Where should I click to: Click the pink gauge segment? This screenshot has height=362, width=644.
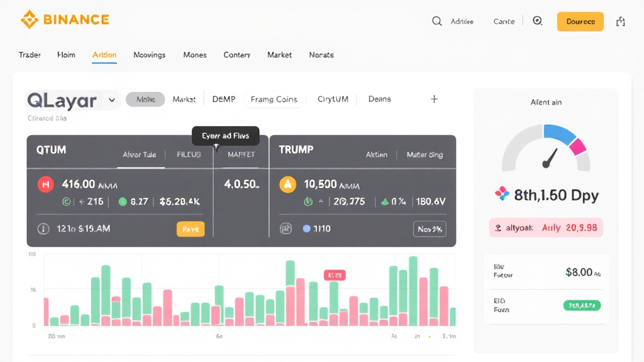tap(579, 147)
